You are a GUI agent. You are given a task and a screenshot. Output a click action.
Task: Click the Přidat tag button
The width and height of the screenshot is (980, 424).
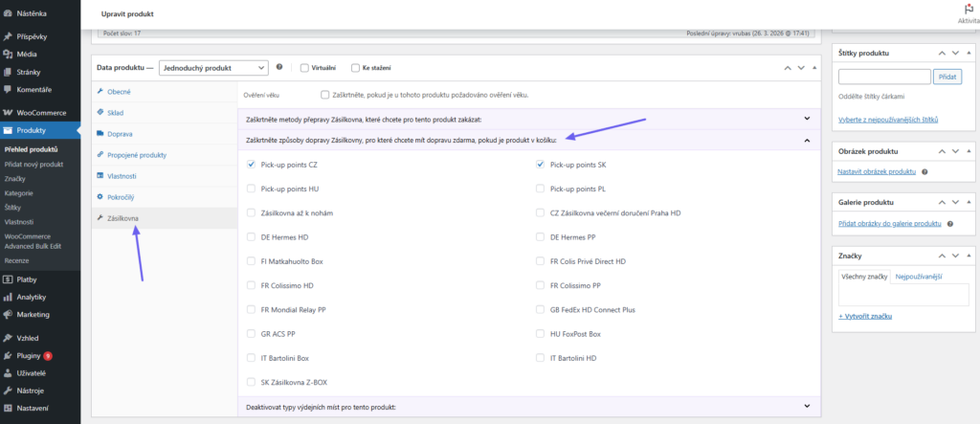[947, 77]
